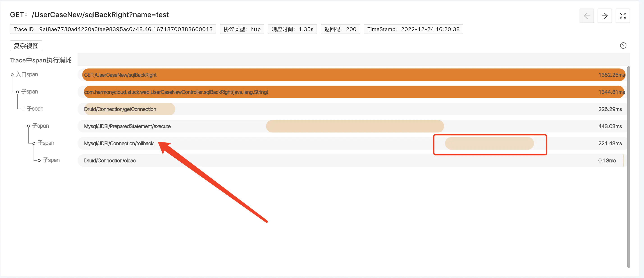Open the help question mark icon
This screenshot has width=644, height=278.
click(x=623, y=46)
